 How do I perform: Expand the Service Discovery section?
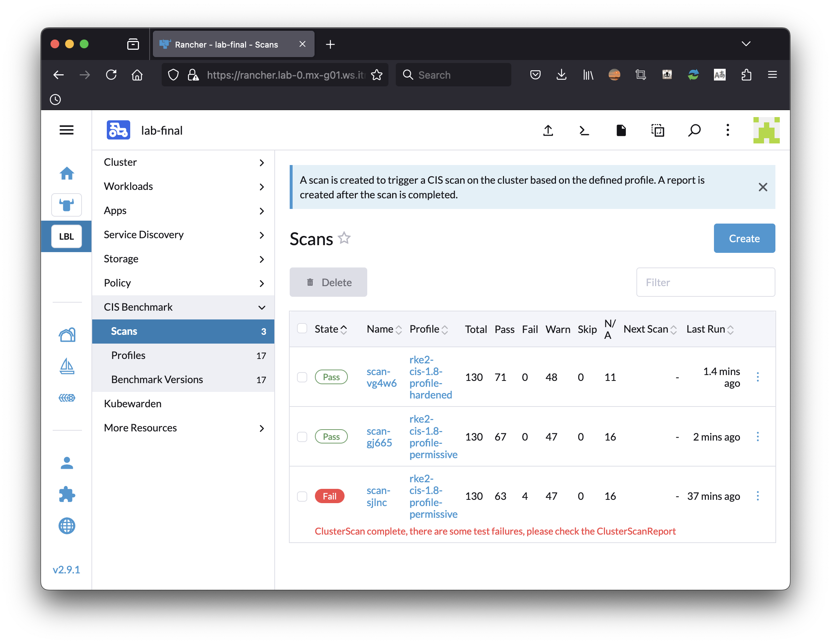pyautogui.click(x=183, y=235)
